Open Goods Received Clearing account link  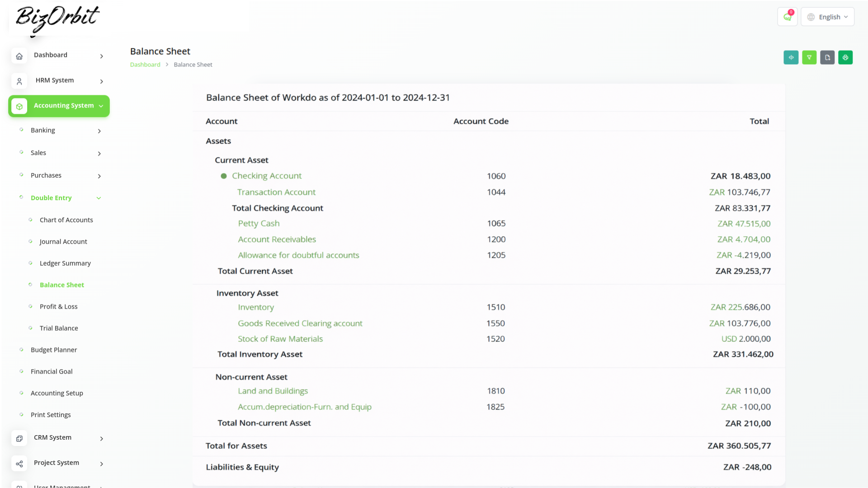[x=300, y=324]
